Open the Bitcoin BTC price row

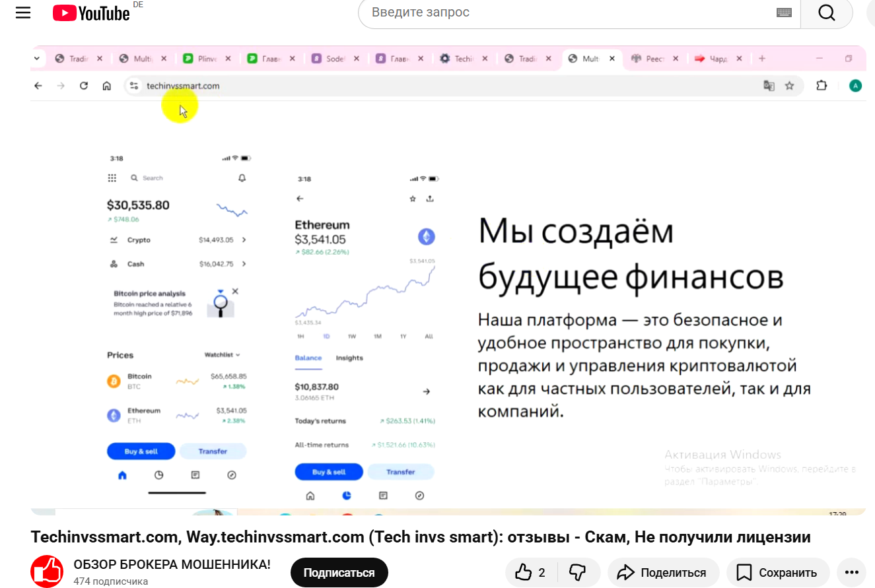[177, 381]
